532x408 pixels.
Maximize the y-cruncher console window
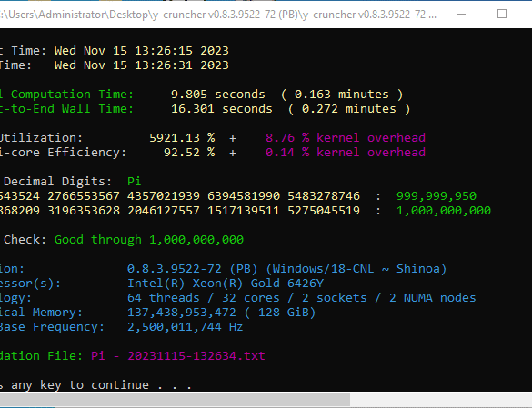(502, 14)
